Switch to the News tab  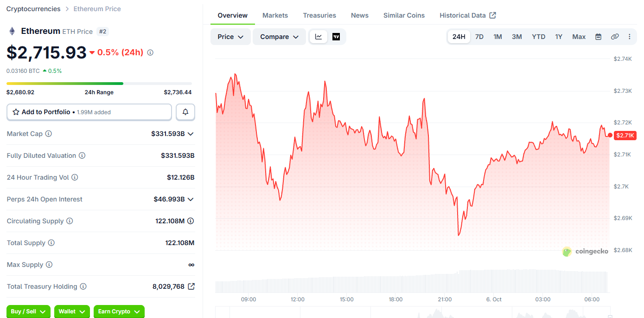tap(360, 15)
